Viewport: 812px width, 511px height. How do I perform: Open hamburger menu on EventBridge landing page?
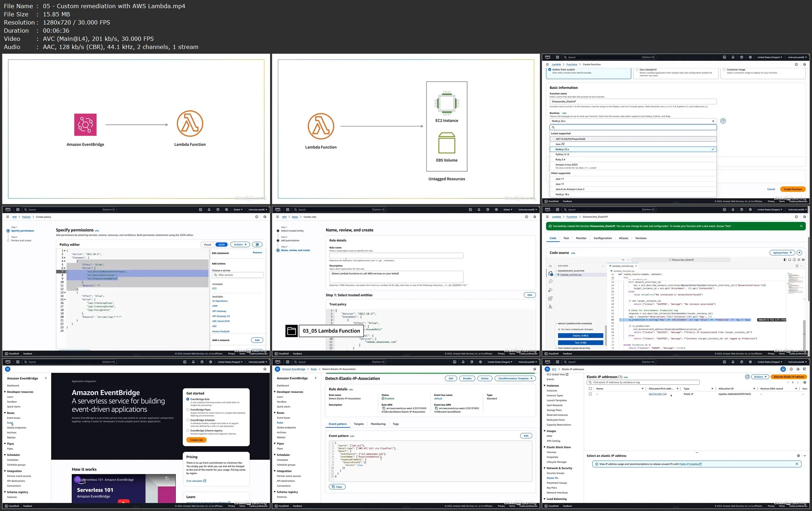[7, 369]
